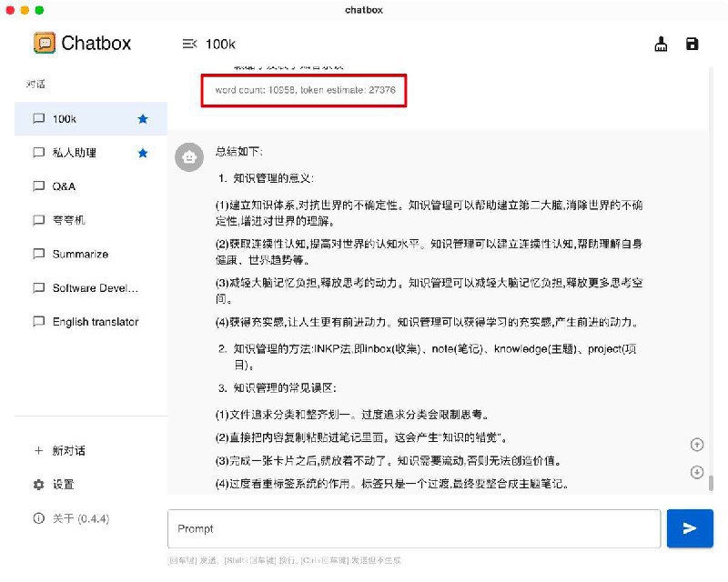Unstar the 私人助理 conversation
This screenshot has width=728, height=582.
tap(142, 153)
